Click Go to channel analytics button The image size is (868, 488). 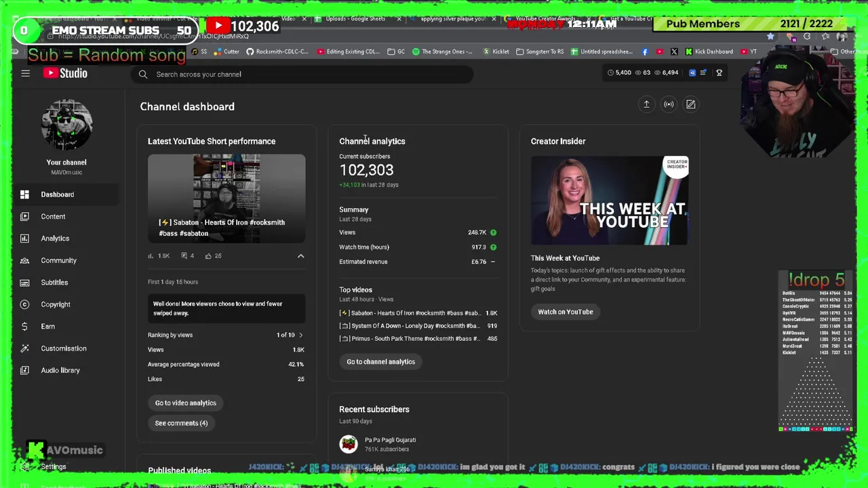click(x=380, y=361)
